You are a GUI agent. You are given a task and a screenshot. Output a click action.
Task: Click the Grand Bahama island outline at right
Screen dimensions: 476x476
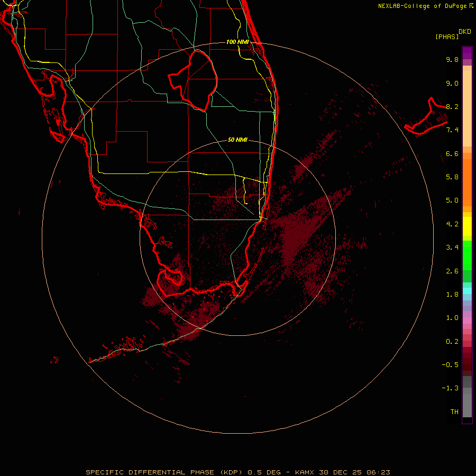tap(426, 116)
